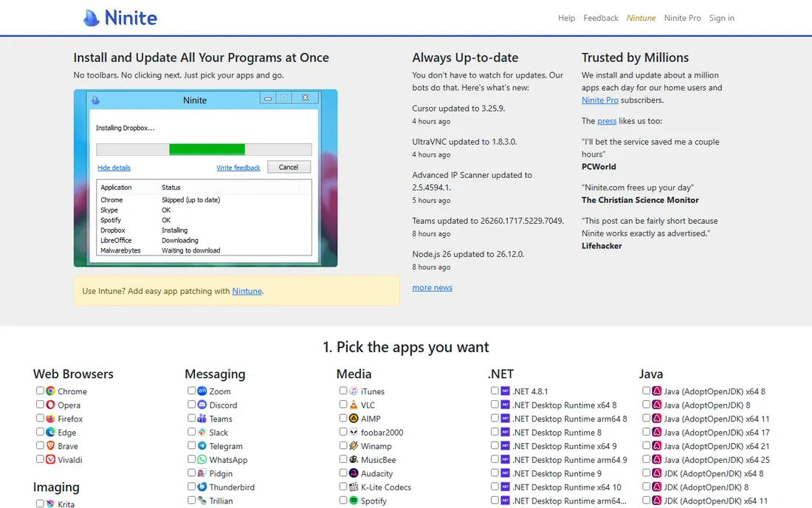Click the iTunes app icon
812x508 pixels.
point(354,391)
